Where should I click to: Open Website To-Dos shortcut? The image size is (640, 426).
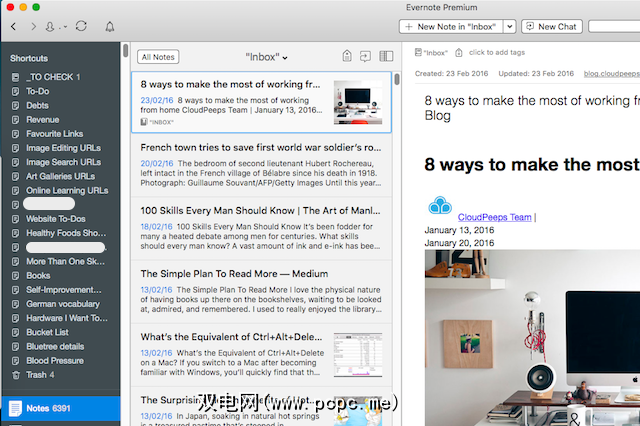[56, 219]
